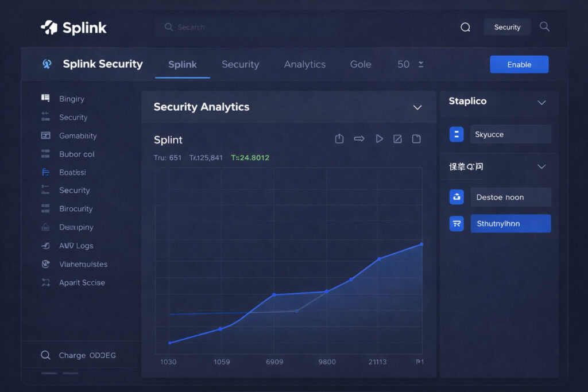588x392 pixels.
Task: Click the Enable button
Action: [x=519, y=64]
